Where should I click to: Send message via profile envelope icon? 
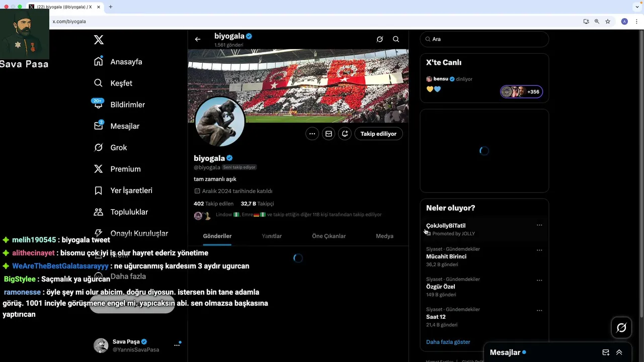[x=329, y=134]
